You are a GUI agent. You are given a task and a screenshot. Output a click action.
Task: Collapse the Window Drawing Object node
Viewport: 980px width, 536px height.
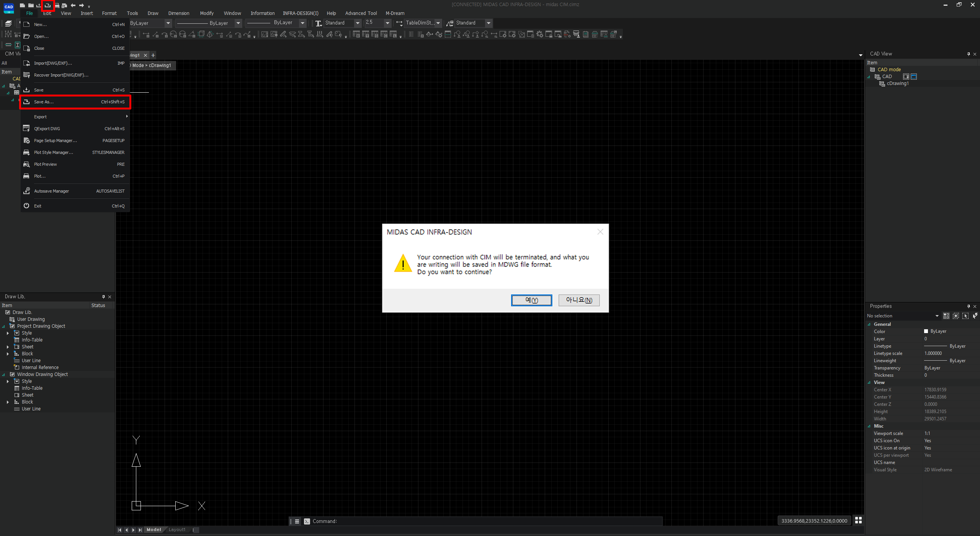pyautogui.click(x=3, y=375)
